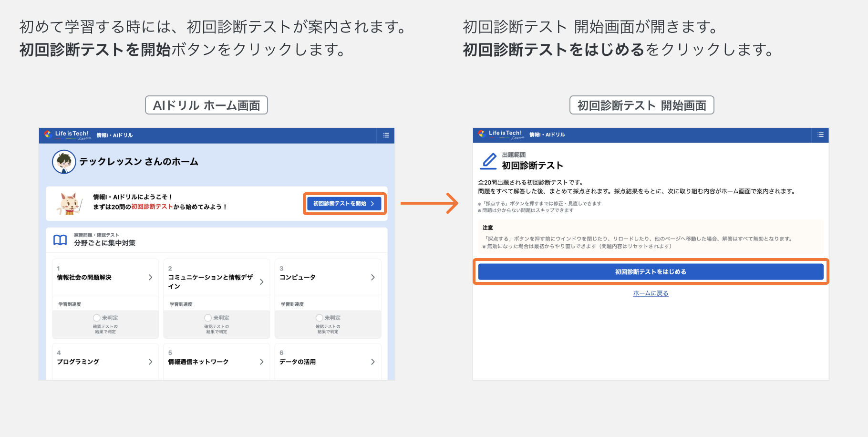The image size is (868, 437).
Task: Select データの活用 category title
Action: click(298, 362)
